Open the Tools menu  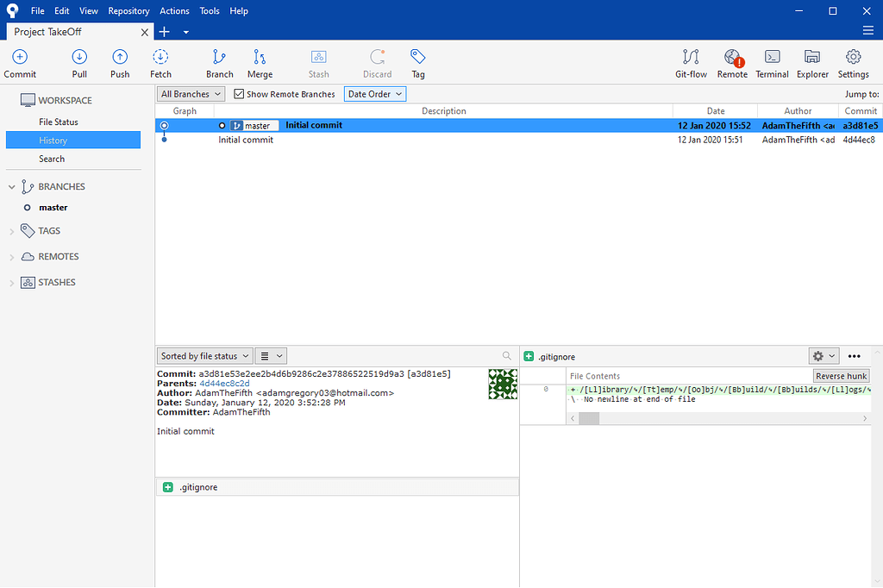(x=210, y=10)
